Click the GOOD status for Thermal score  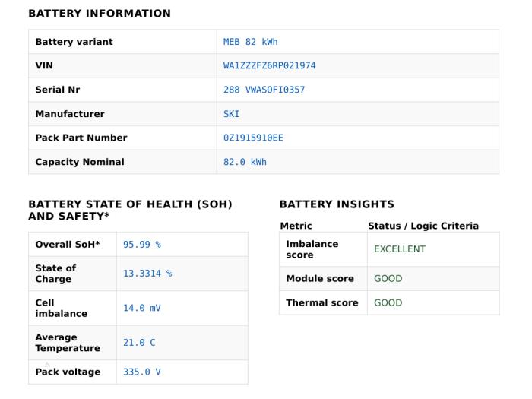[x=388, y=302]
